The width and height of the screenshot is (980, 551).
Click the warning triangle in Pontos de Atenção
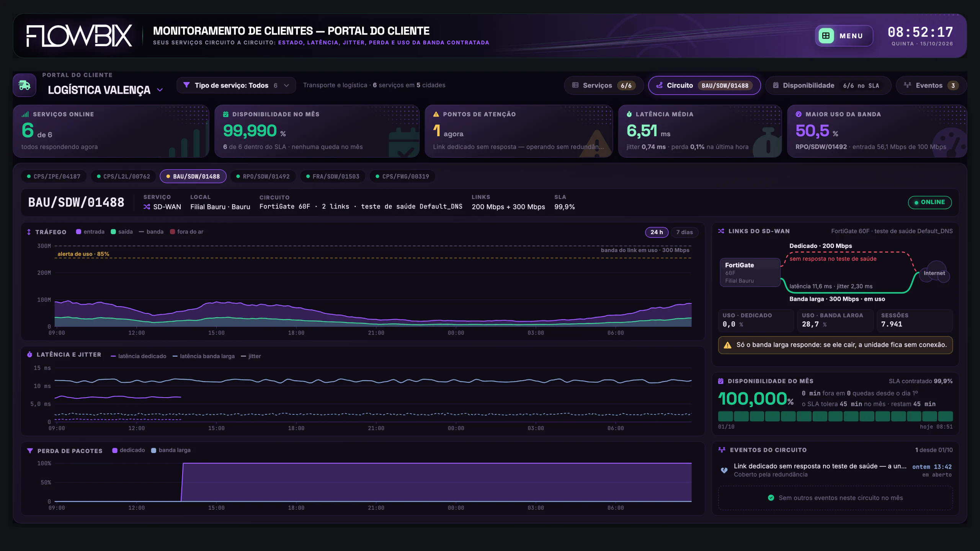pyautogui.click(x=436, y=114)
